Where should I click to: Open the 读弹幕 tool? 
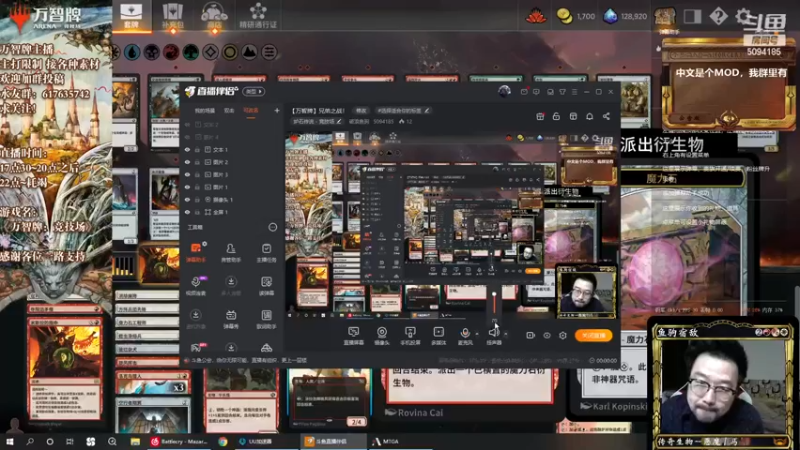click(x=266, y=286)
